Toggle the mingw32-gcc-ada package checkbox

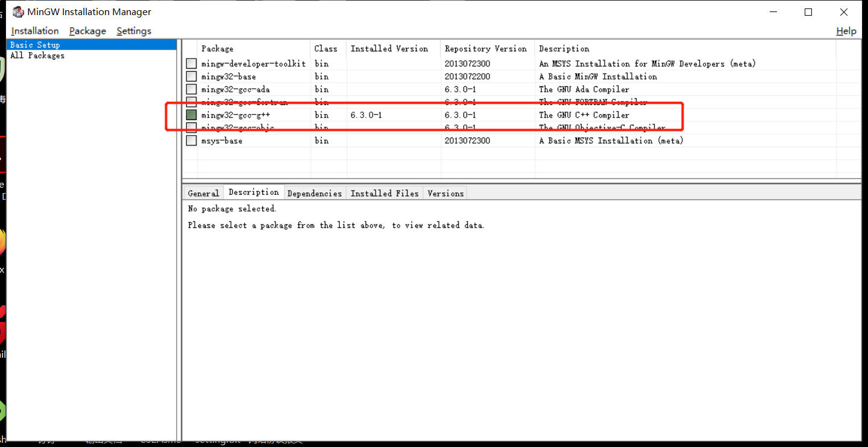[191, 89]
